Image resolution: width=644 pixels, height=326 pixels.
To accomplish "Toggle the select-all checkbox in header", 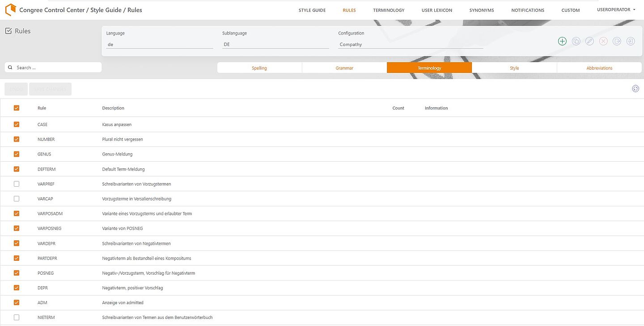I will (17, 108).
